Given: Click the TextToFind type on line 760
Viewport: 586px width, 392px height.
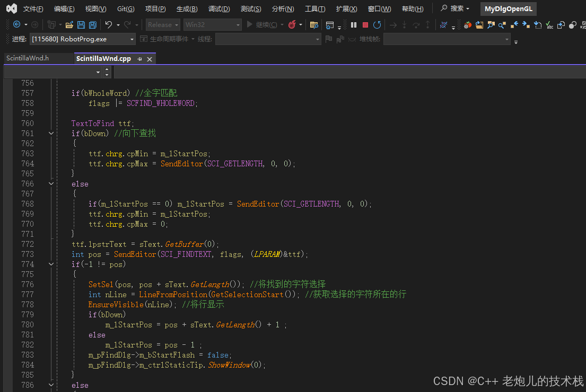Looking at the screenshot, I should point(93,123).
